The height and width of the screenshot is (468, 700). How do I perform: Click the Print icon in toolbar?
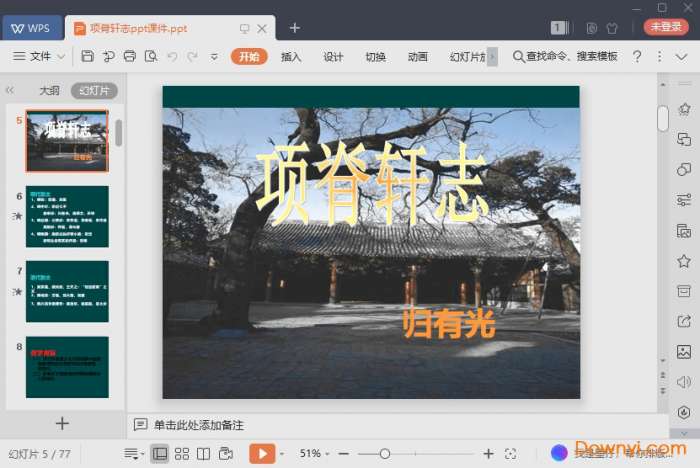tap(129, 57)
